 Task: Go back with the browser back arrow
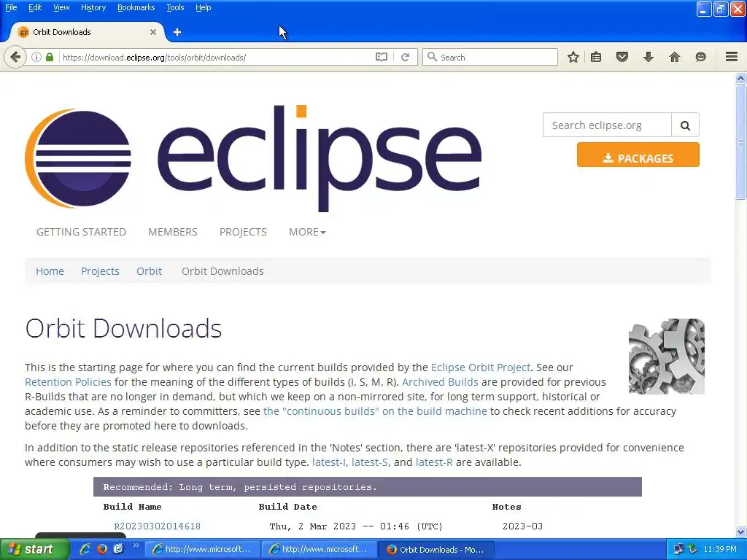coord(15,57)
